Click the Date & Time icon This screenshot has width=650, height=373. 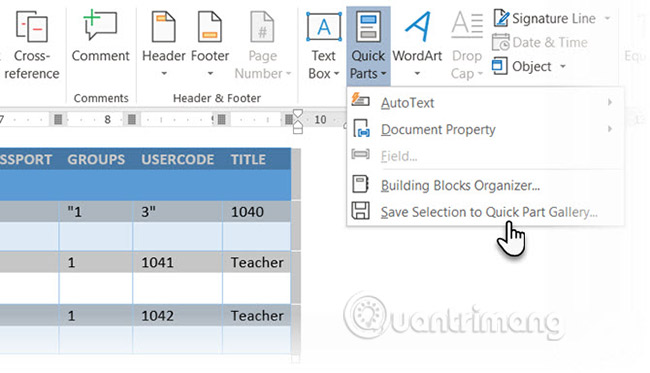(501, 42)
